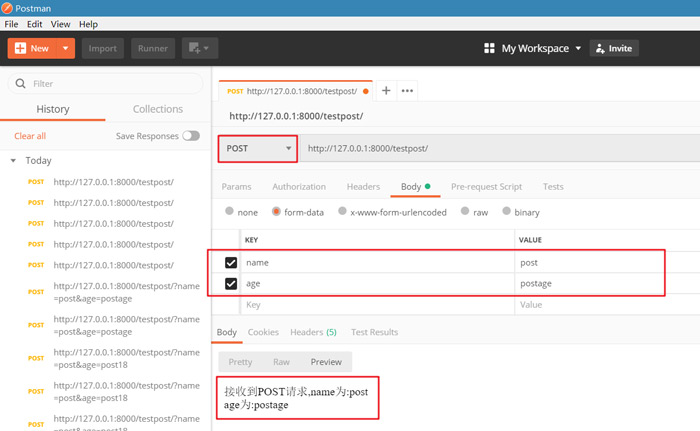Open the Pre-request Script tab
Viewport: 700px width, 431px height.
coord(486,187)
